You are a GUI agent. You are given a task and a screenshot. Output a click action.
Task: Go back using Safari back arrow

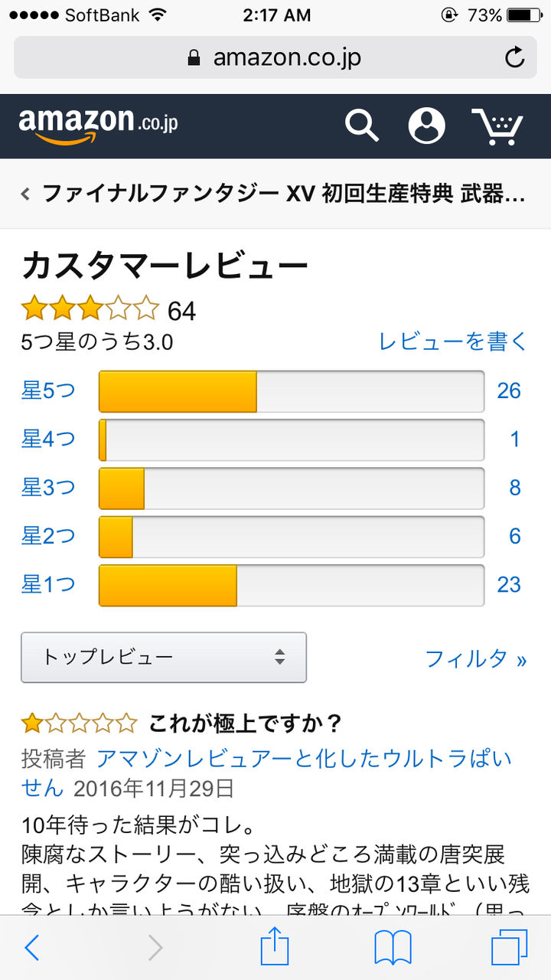pyautogui.click(x=31, y=949)
